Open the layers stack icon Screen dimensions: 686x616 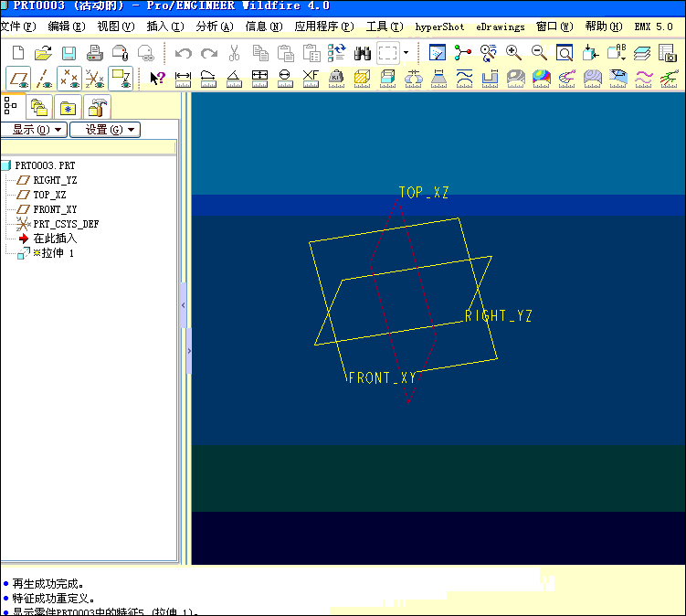point(642,53)
